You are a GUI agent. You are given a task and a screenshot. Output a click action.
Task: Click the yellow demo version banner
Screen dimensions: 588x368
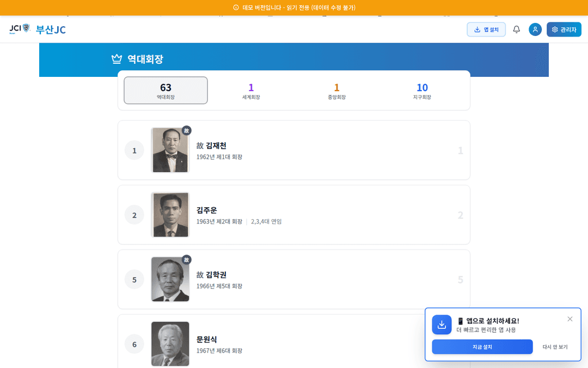(x=294, y=8)
